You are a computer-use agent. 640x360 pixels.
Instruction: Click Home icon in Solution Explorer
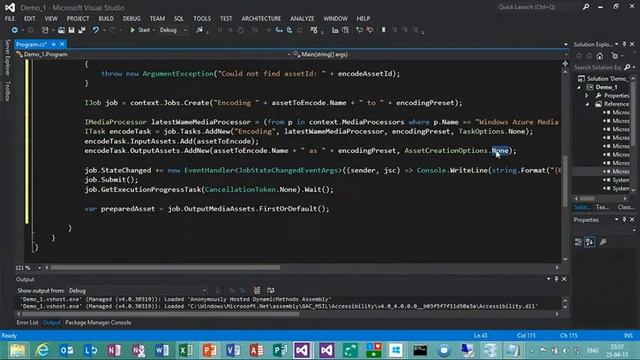pyautogui.click(x=600, y=56)
